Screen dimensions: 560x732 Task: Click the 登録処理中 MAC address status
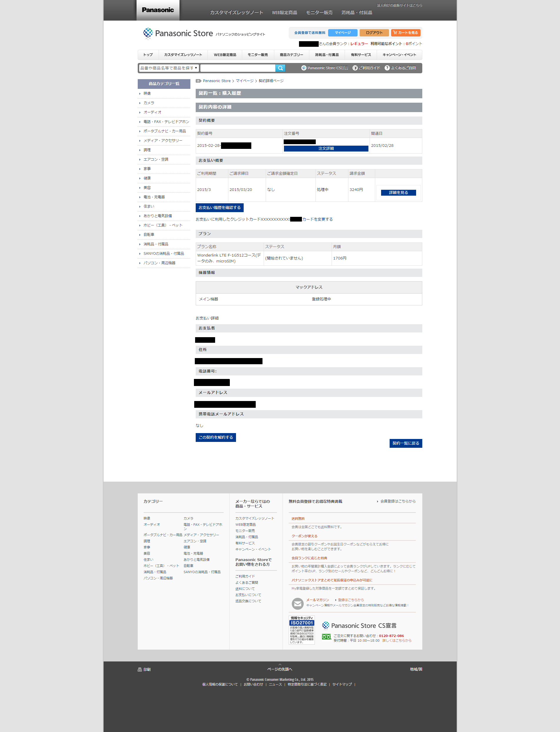(x=321, y=299)
